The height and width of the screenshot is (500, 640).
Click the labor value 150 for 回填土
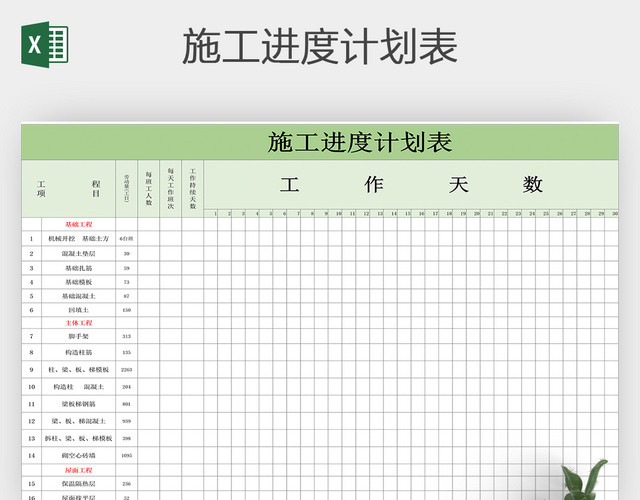[x=127, y=310]
